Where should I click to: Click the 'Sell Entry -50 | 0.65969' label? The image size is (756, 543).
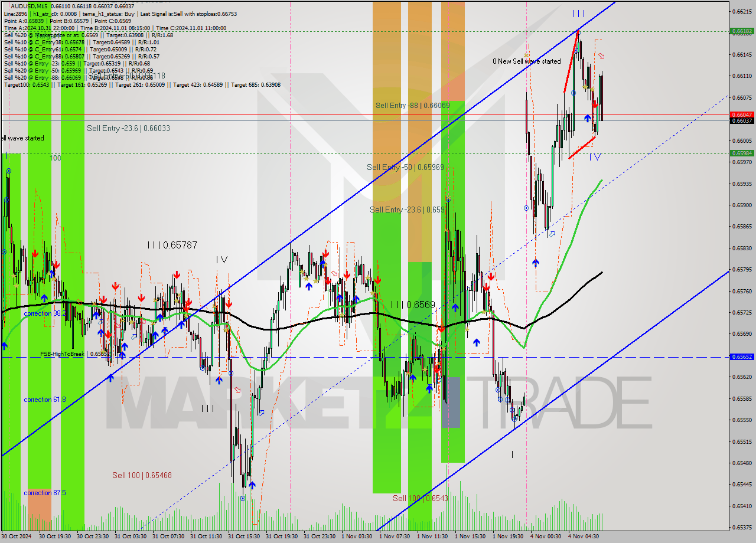click(405, 167)
